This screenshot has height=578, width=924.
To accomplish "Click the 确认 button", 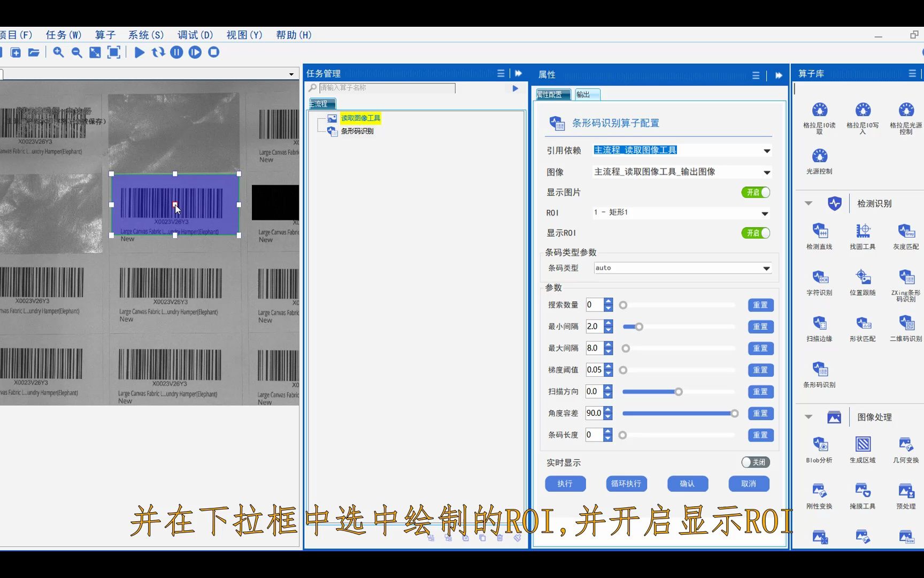I will point(688,484).
